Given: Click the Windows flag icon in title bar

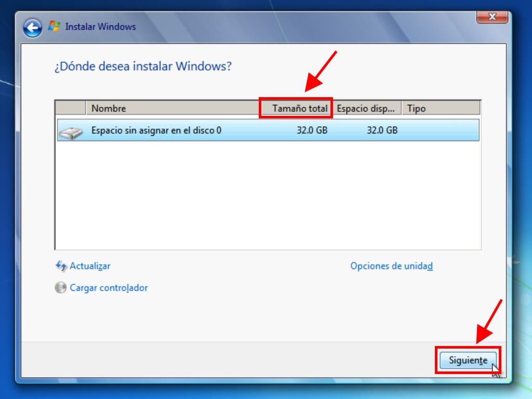Looking at the screenshot, I should pyautogui.click(x=54, y=26).
